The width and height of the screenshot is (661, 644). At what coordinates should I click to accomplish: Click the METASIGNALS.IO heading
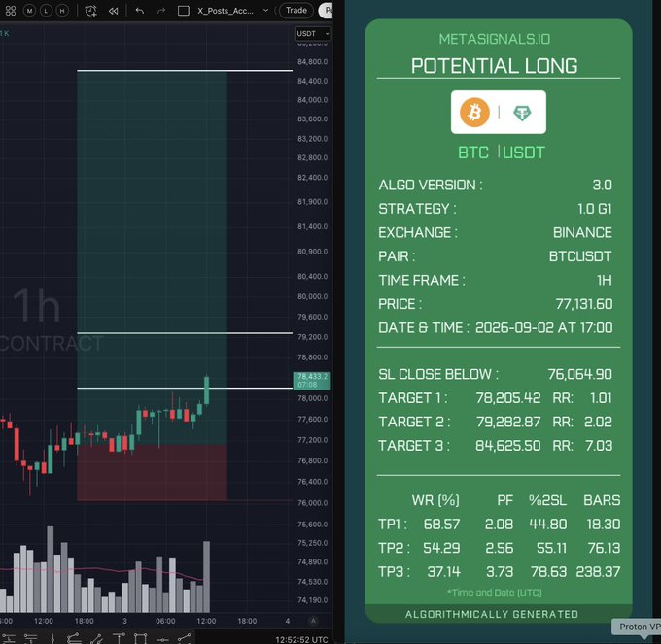pyautogui.click(x=495, y=39)
